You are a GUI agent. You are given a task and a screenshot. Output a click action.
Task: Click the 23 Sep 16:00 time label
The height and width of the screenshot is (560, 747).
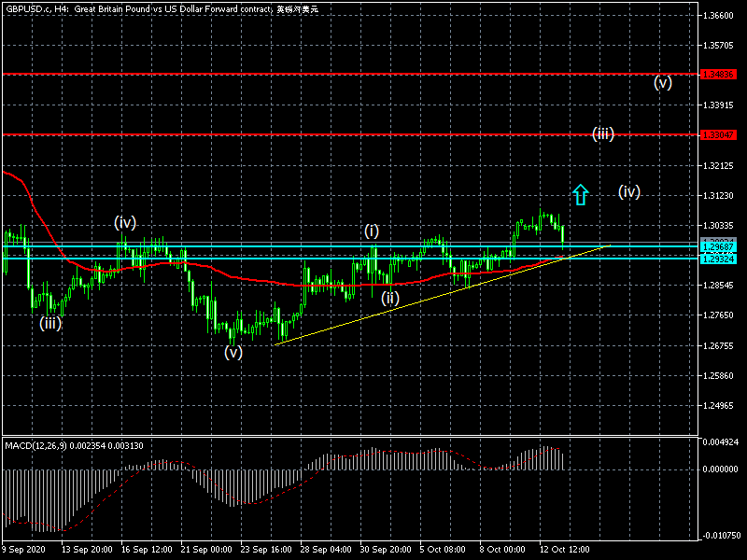(x=266, y=550)
